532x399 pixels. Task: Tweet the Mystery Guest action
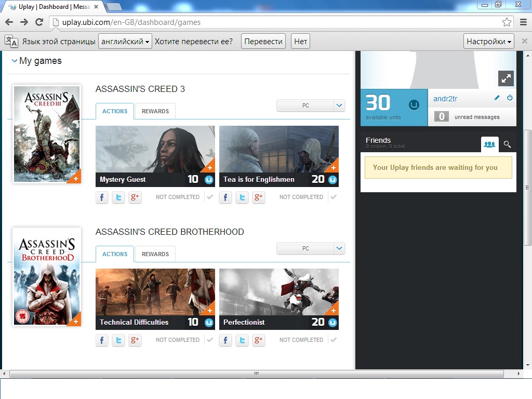coord(118,197)
